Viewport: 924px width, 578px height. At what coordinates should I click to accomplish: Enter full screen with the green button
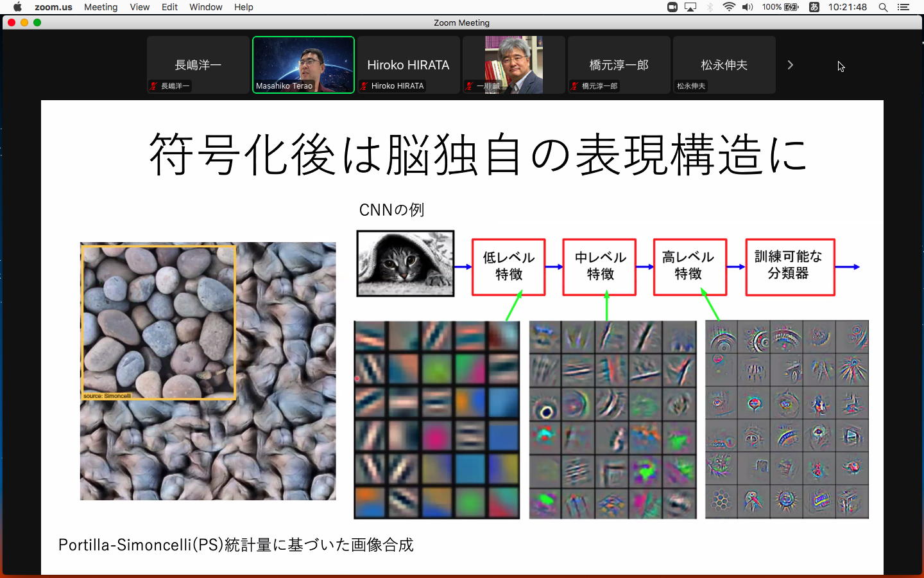pos(37,22)
